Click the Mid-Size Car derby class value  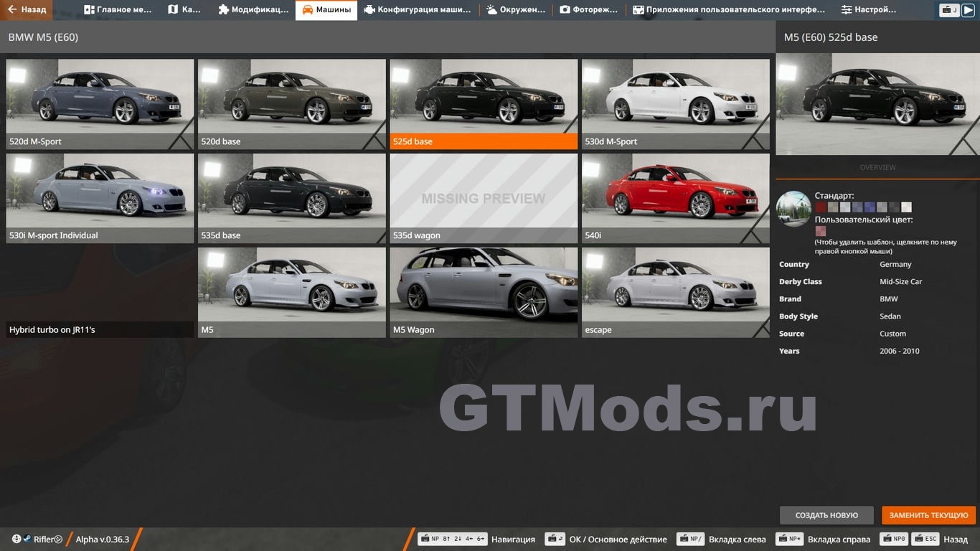tap(900, 282)
